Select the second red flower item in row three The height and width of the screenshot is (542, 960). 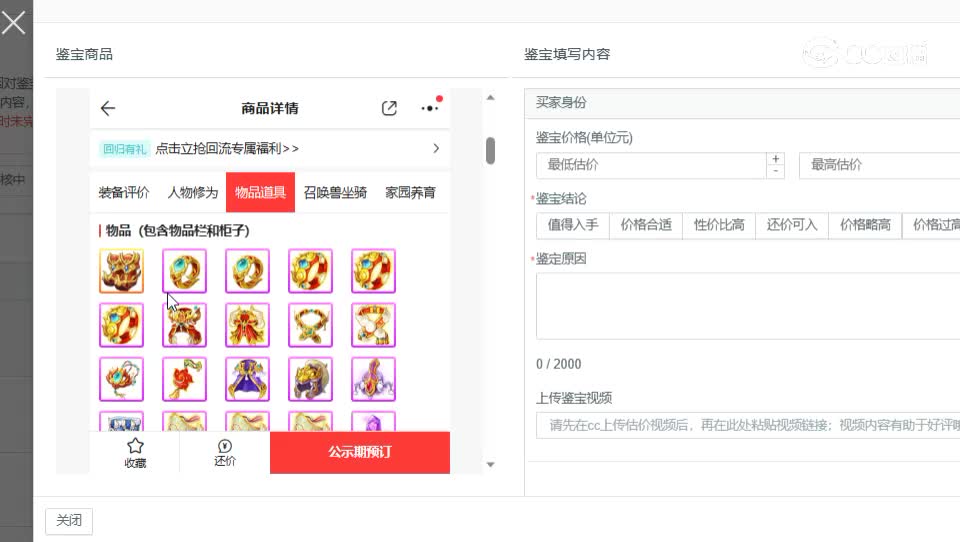[184, 379]
